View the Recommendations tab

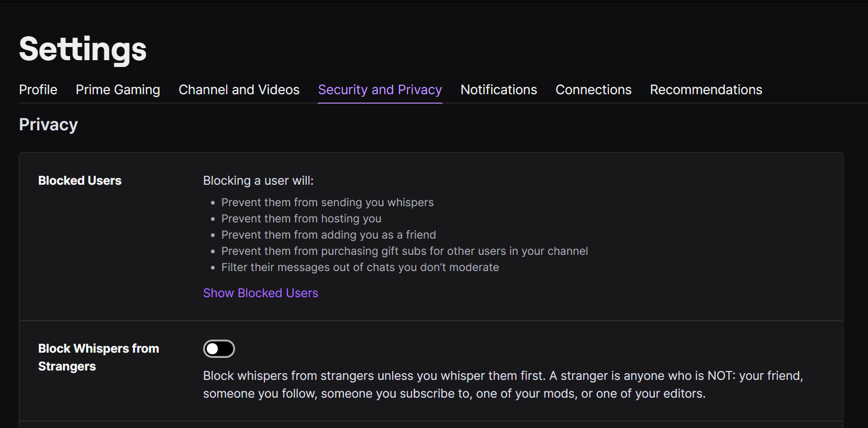coord(706,89)
